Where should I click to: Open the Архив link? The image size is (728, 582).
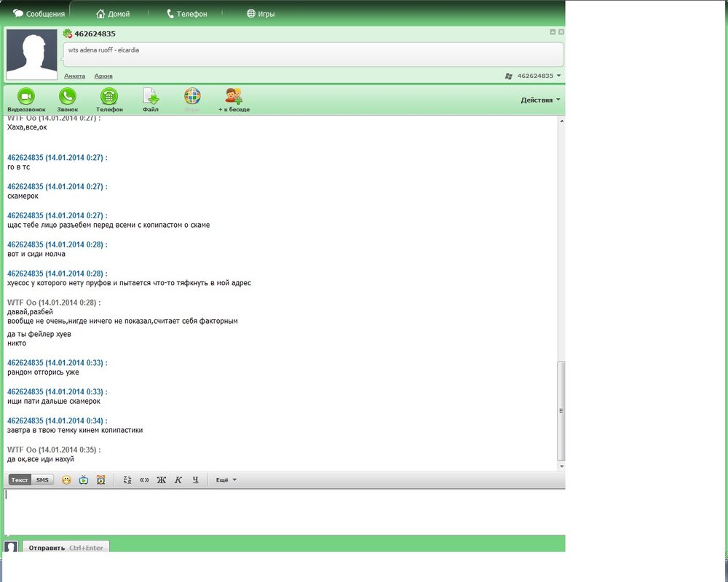[103, 76]
